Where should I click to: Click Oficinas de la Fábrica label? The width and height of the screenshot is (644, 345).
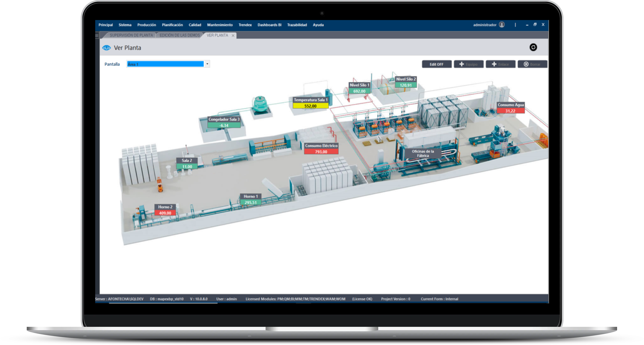pyautogui.click(x=423, y=153)
